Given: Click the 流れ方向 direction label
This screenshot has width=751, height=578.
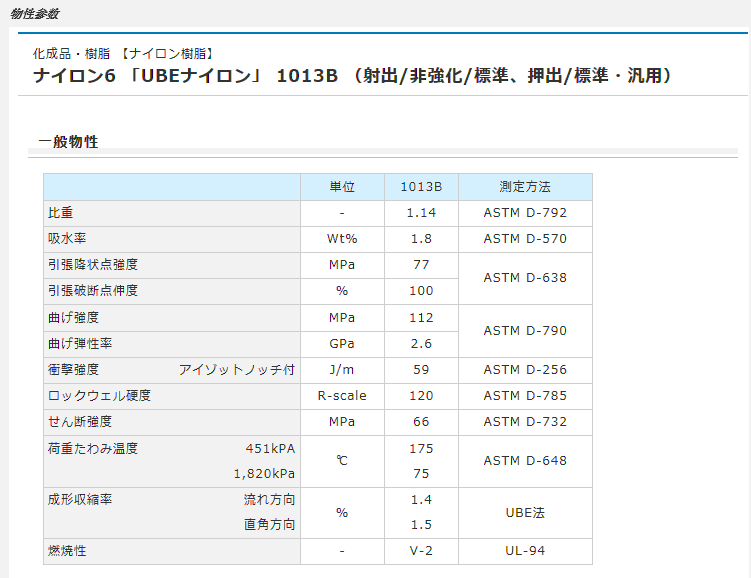Looking at the screenshot, I should (269, 499).
